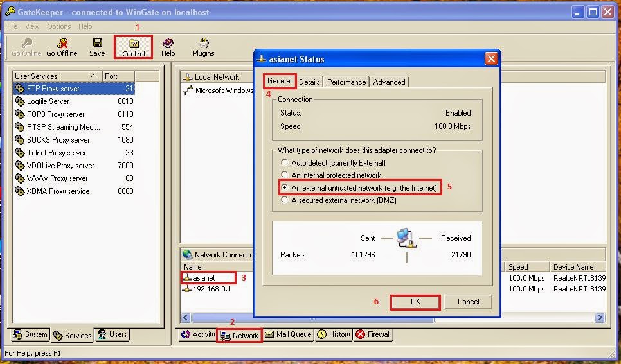
Task: Switch to the General tab
Action: point(280,81)
